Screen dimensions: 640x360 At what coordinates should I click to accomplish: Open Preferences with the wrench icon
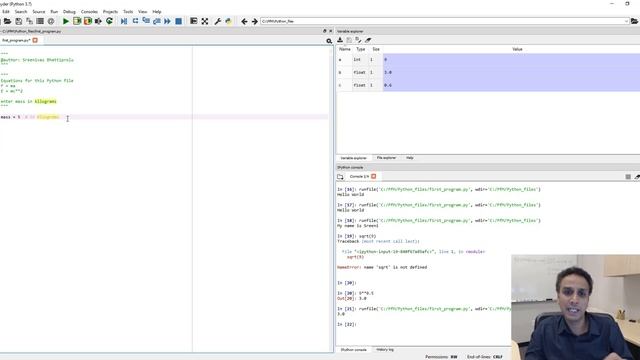pyautogui.click(x=218, y=21)
